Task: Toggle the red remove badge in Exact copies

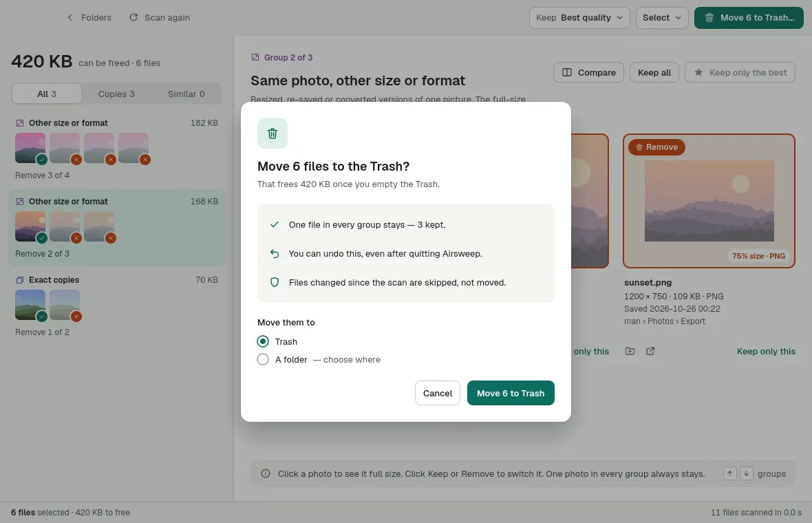Action: pos(76,317)
